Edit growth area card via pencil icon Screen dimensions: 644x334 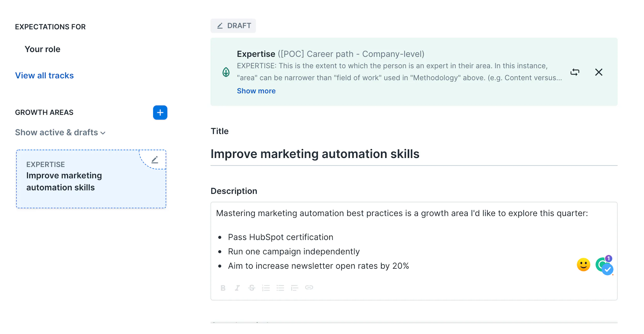[155, 160]
